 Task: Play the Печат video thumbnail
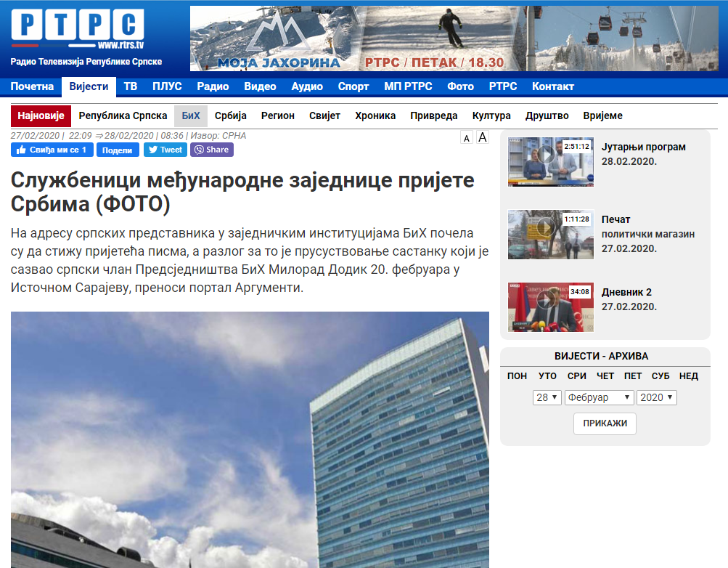pyautogui.click(x=551, y=235)
